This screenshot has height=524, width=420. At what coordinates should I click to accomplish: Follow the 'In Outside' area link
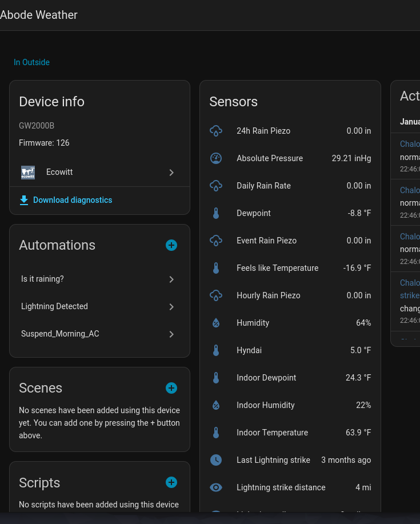pos(31,62)
